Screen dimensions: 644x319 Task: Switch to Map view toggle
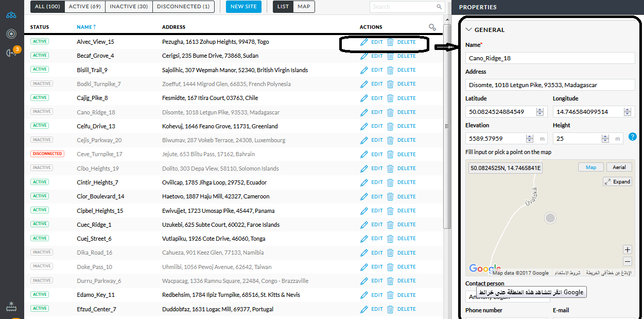(304, 7)
